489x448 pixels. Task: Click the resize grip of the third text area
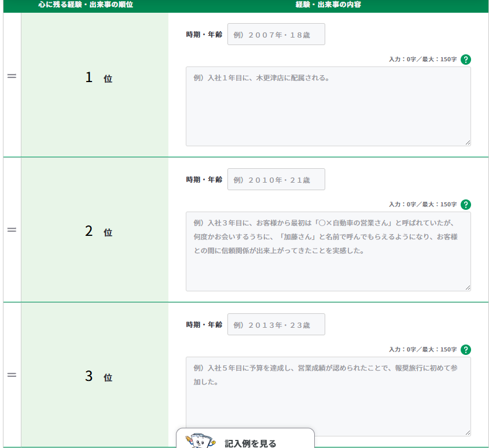[467, 432]
